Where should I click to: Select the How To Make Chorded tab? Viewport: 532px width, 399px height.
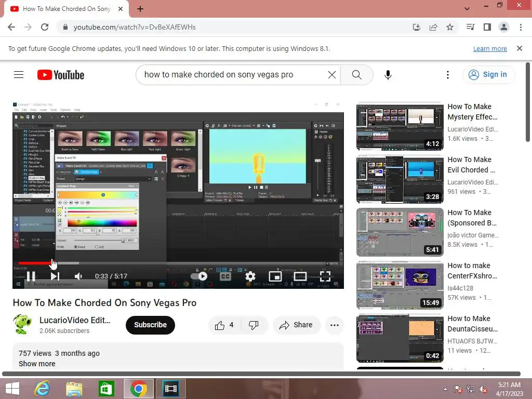click(x=66, y=9)
